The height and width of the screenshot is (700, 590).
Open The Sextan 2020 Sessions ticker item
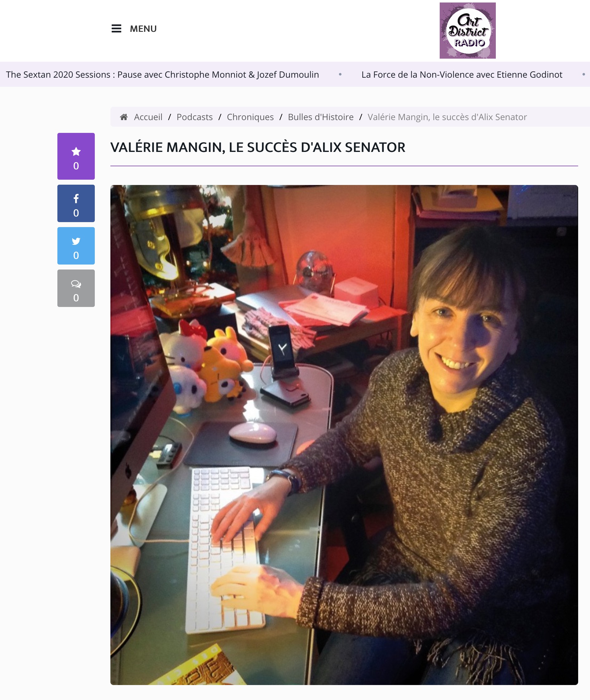[162, 75]
